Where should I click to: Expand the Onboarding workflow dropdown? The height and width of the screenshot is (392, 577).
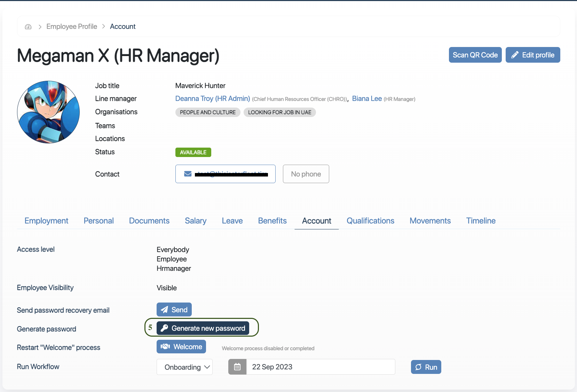pyautogui.click(x=184, y=367)
